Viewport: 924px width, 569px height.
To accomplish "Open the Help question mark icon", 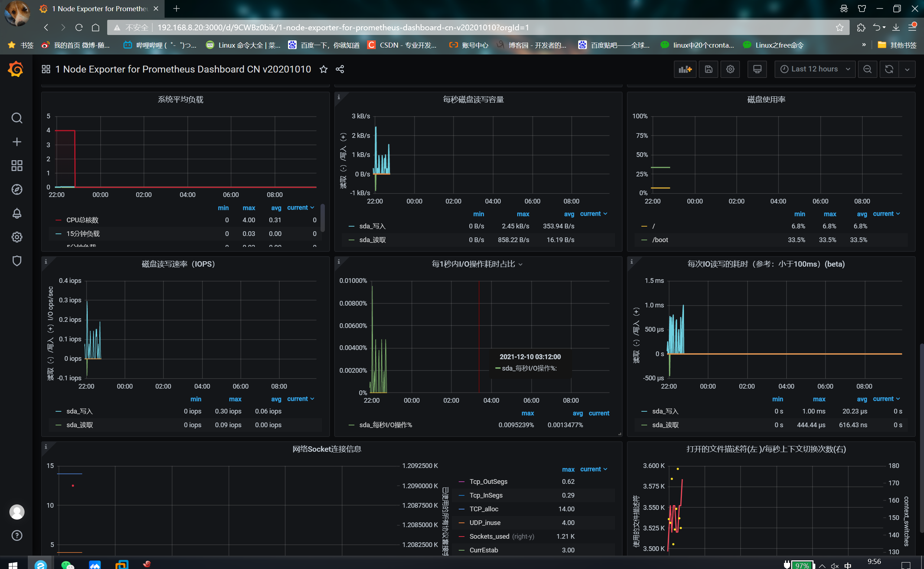I will pos(17,535).
